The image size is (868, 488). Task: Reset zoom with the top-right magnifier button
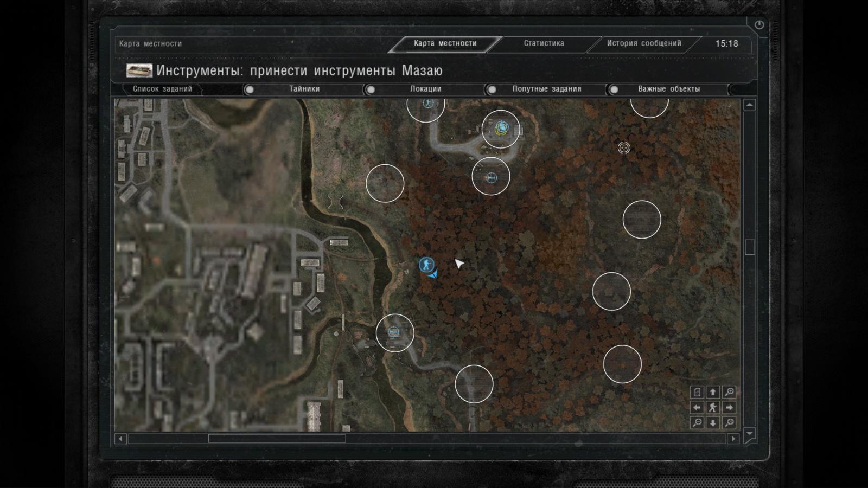coord(729,391)
